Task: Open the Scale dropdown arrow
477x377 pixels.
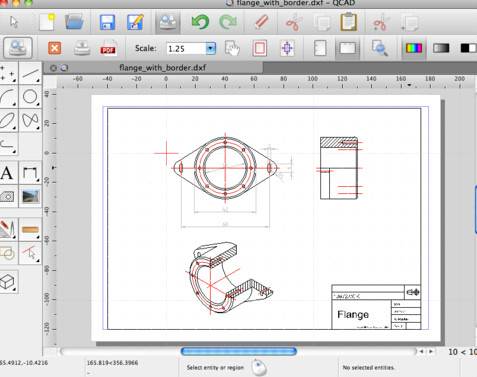Action: pyautogui.click(x=210, y=49)
